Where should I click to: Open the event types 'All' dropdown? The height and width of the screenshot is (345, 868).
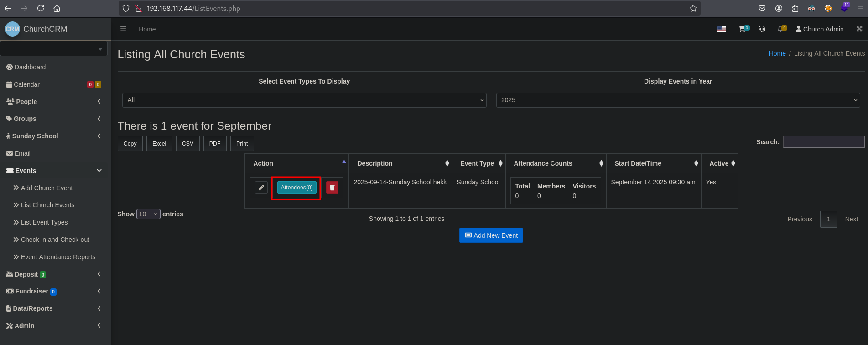(x=304, y=100)
